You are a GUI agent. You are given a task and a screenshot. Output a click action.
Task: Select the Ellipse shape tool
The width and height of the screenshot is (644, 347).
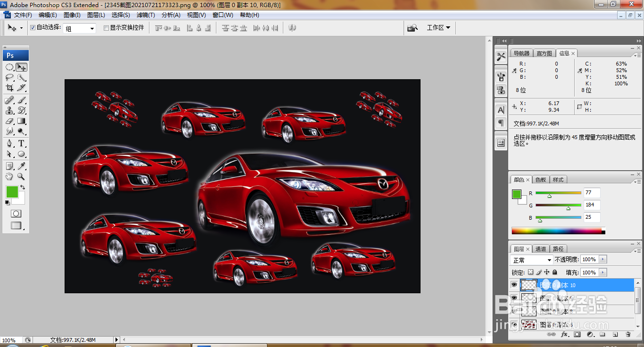coord(21,154)
